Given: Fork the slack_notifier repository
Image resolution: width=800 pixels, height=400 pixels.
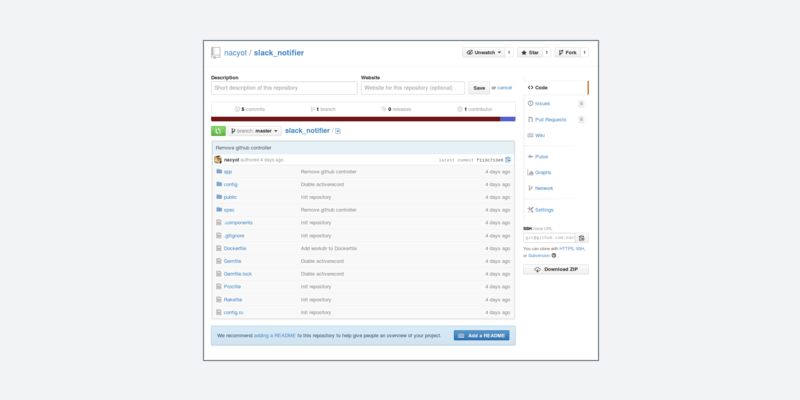Looking at the screenshot, I should [x=567, y=52].
